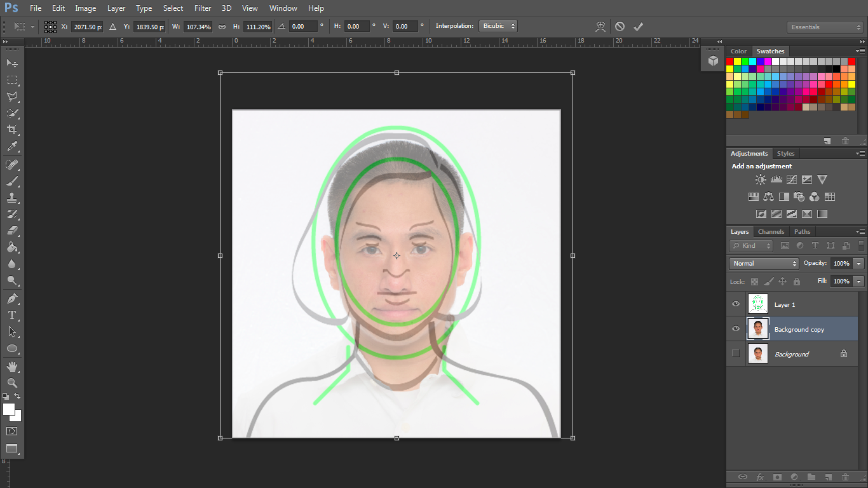
Task: Switch to the Channels tab
Action: point(771,231)
